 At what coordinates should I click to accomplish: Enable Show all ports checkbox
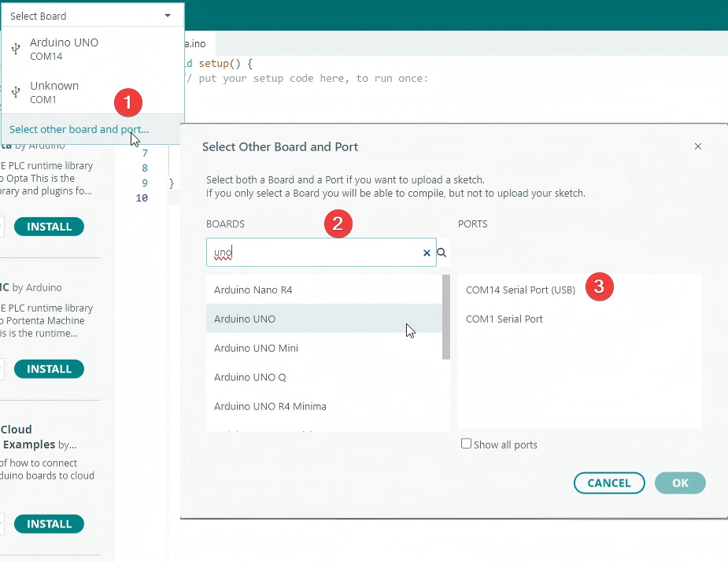[466, 444]
